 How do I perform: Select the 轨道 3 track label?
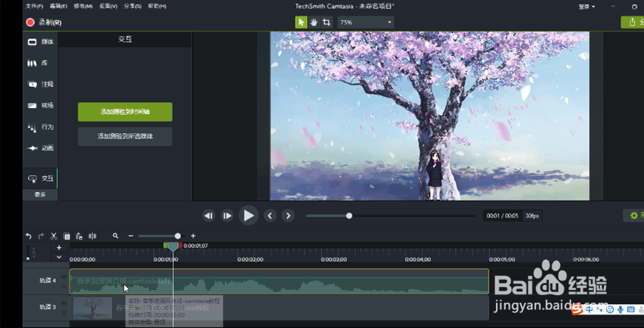click(x=48, y=307)
